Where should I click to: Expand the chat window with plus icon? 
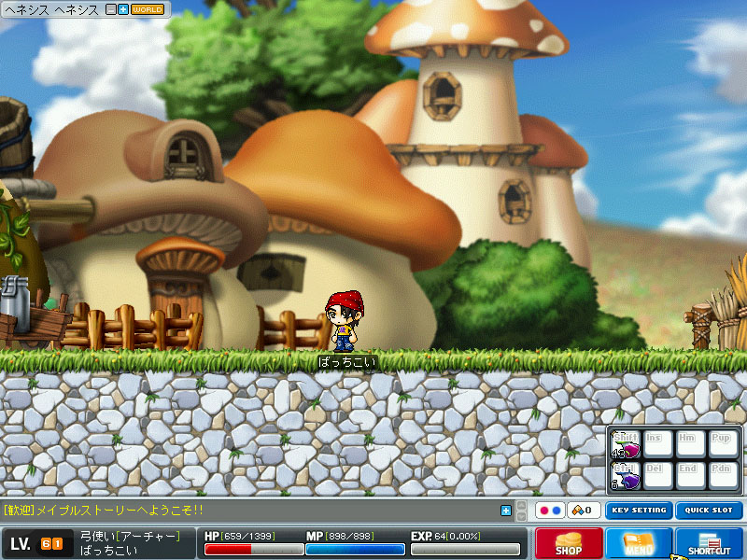click(506, 511)
